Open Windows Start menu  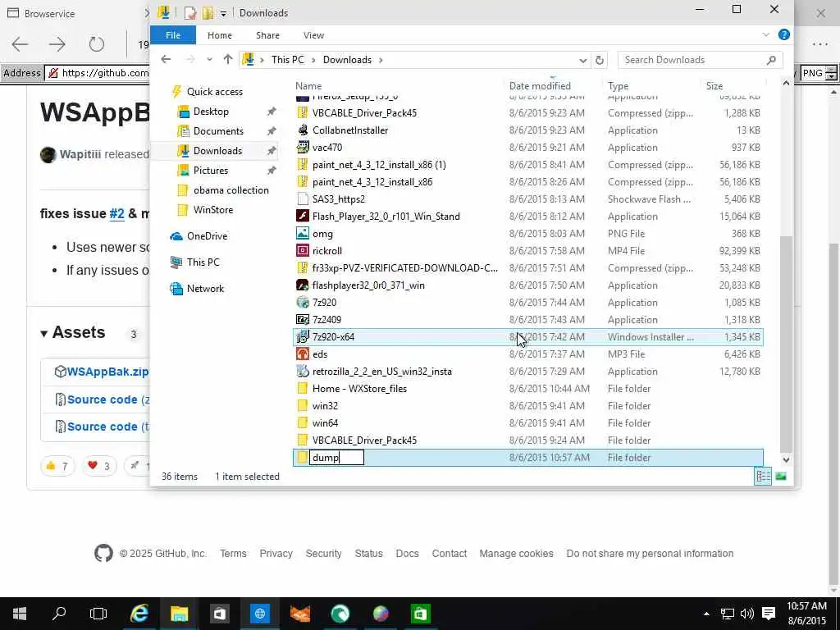pyautogui.click(x=20, y=614)
